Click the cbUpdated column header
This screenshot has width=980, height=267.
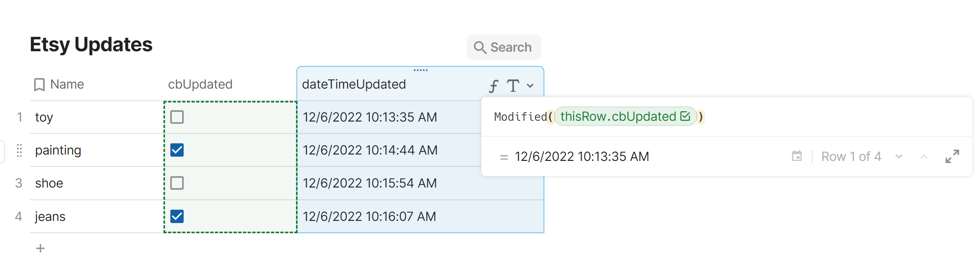coord(200,84)
